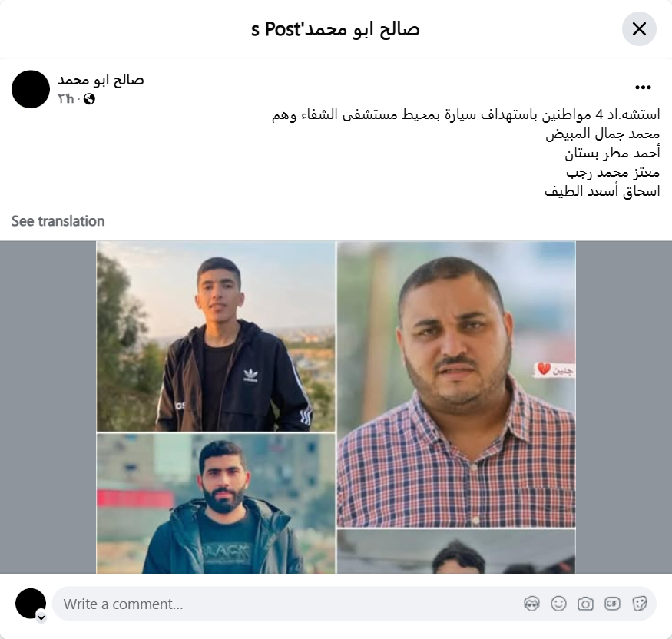
Task: Open photo of young man in Adidas jacket
Action: click(x=216, y=336)
